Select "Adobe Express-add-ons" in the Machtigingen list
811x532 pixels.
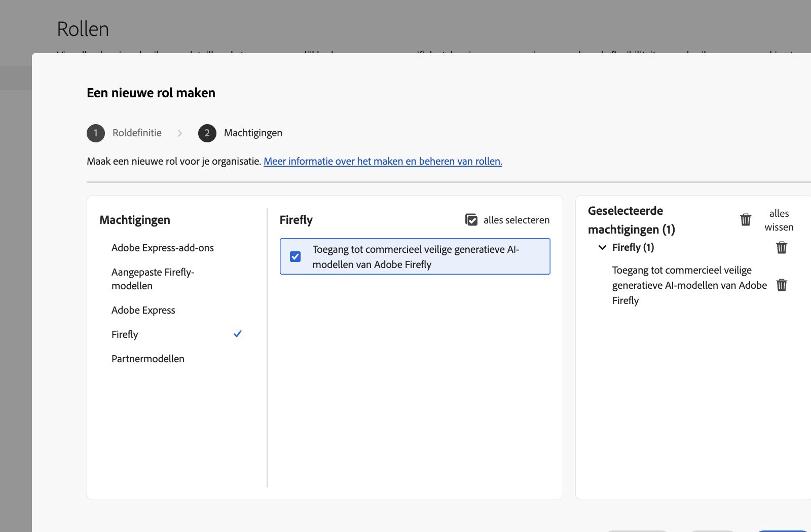(163, 248)
